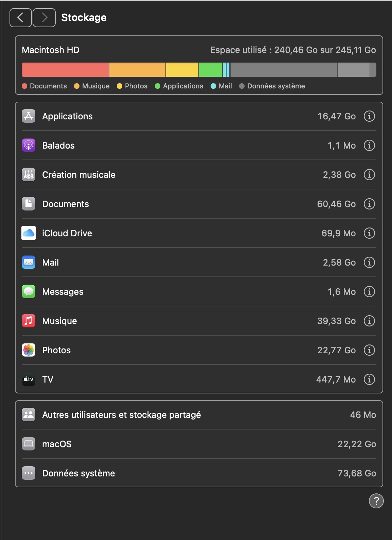Select Autres utilisateurs et stockage partagé row
The width and height of the screenshot is (392, 540).
(x=199, y=415)
